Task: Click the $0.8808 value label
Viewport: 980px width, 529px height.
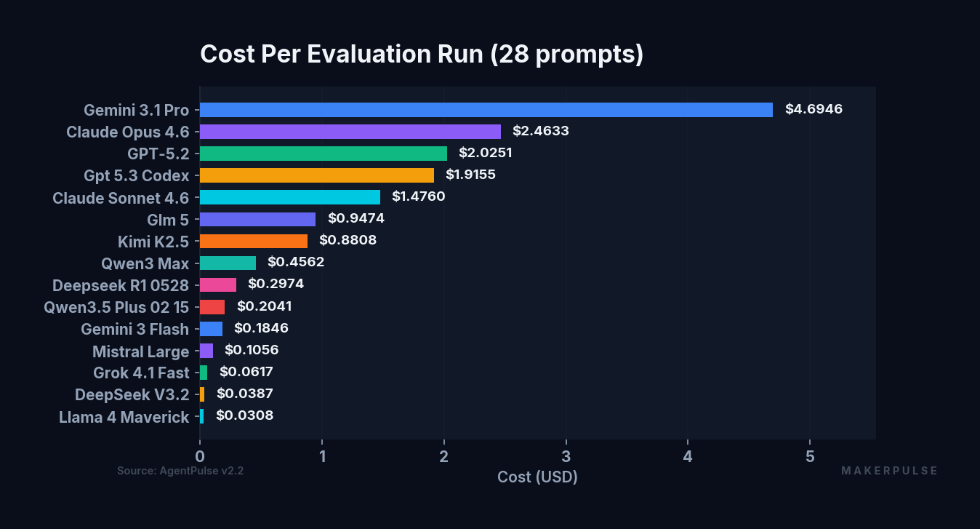Action: (348, 240)
